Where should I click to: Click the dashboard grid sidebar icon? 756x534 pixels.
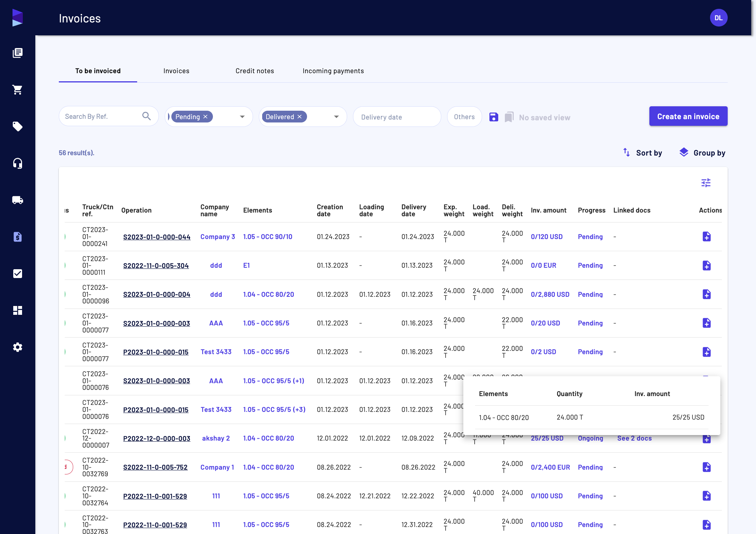point(17,310)
